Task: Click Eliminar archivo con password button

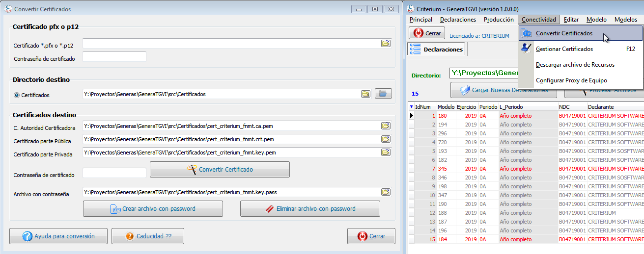Action: (310, 208)
